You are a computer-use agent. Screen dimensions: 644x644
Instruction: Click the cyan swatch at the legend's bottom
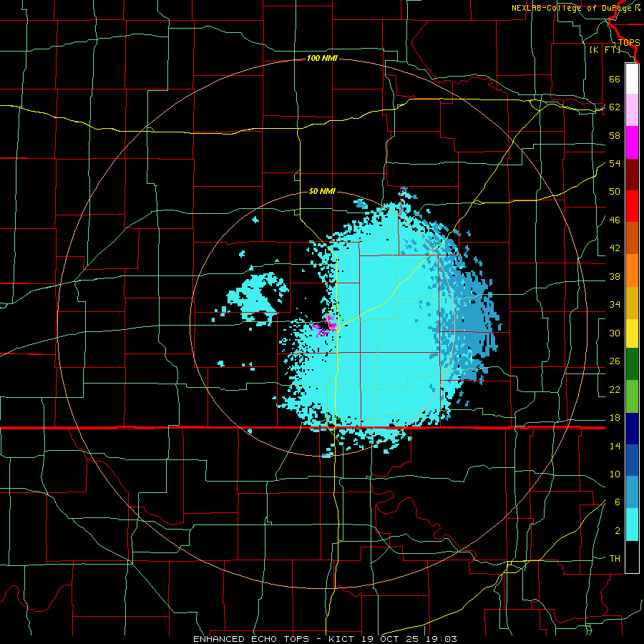click(x=632, y=525)
